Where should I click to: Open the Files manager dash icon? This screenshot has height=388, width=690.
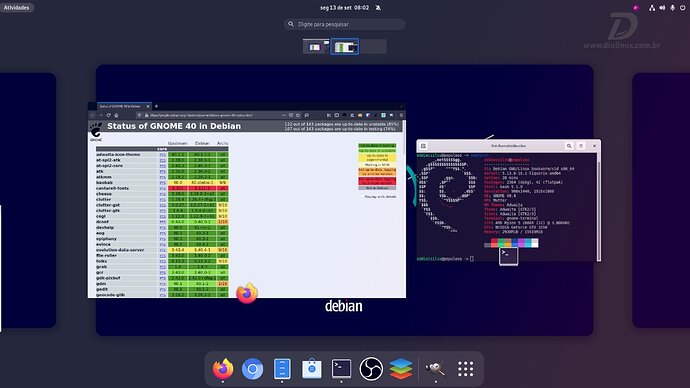tap(282, 369)
